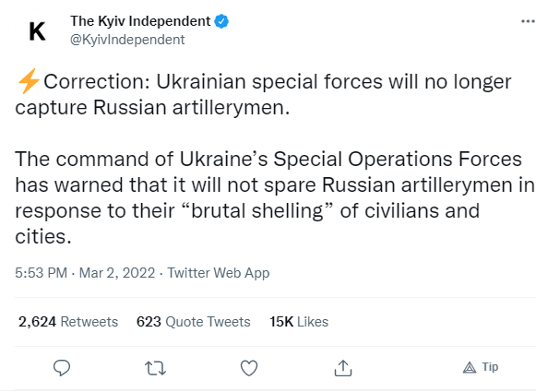The width and height of the screenshot is (536, 392).
Task: Open the @KyivIndependent handle link
Action: click(x=127, y=40)
